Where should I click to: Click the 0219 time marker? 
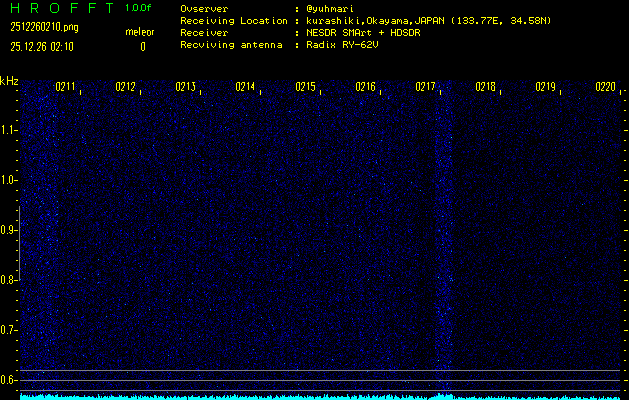pos(545,87)
